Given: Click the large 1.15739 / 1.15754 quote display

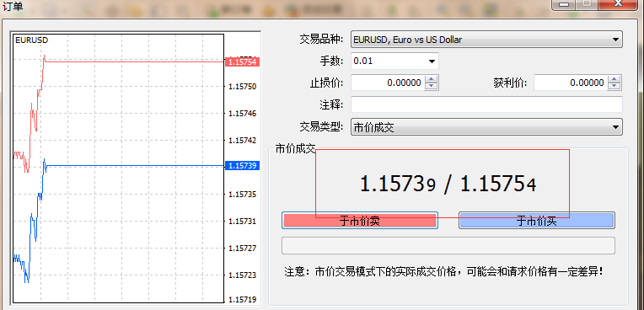Looking at the screenshot, I should click(x=448, y=184).
